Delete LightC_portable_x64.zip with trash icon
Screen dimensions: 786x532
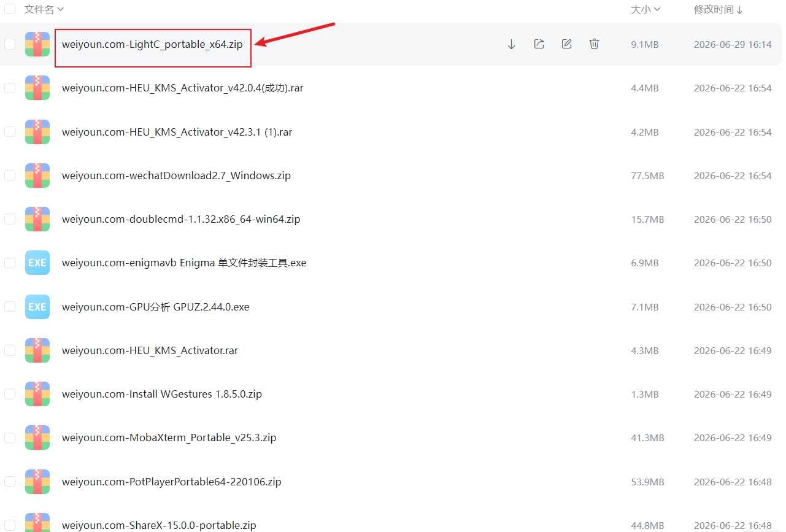pos(594,44)
